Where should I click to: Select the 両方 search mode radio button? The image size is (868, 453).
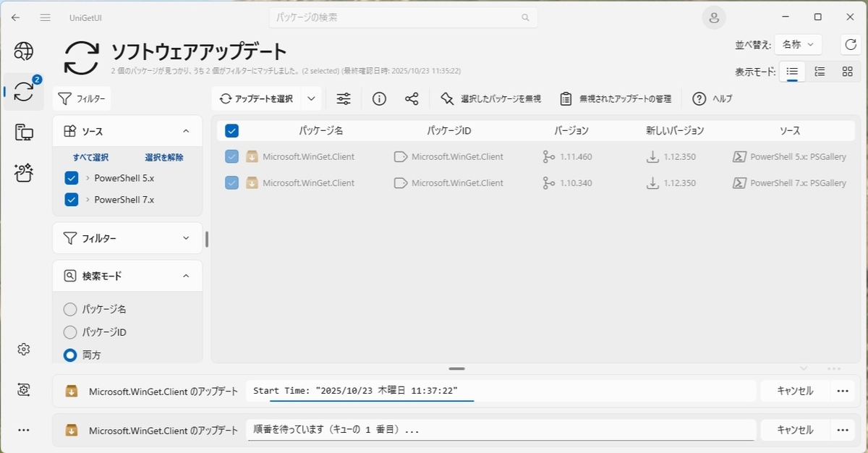coord(70,355)
